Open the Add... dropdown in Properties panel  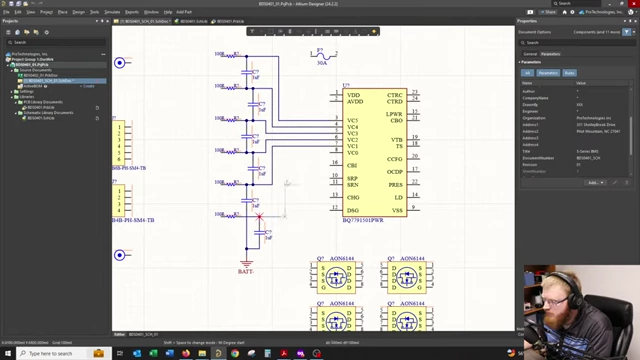click(x=596, y=182)
